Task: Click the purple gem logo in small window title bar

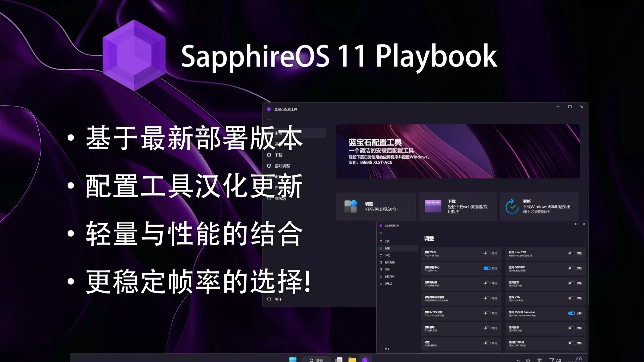Action: pos(381,225)
